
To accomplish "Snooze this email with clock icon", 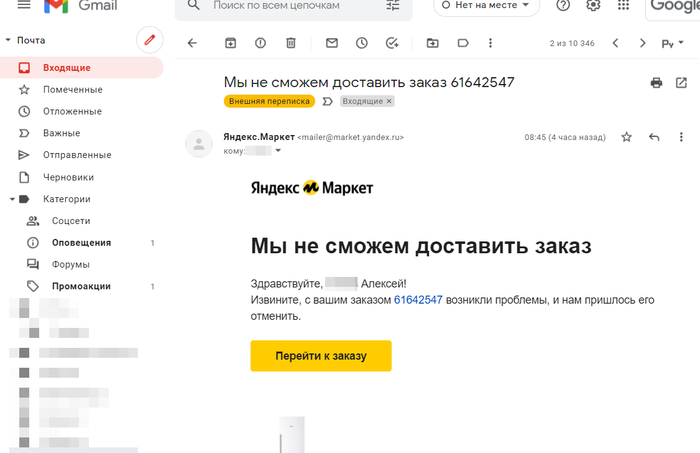I will 362,43.
